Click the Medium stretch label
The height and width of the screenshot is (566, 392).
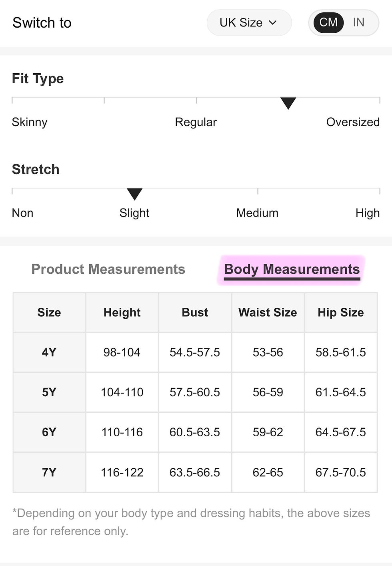pyautogui.click(x=257, y=213)
